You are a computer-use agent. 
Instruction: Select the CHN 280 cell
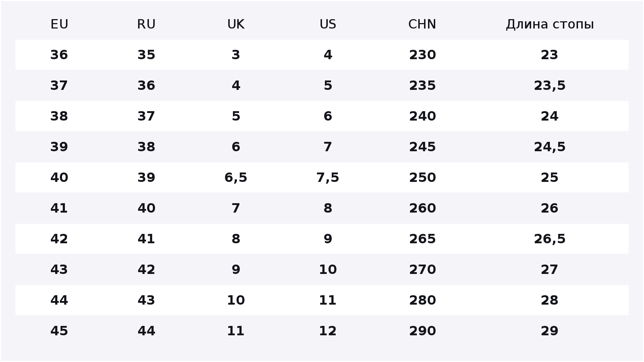[422, 300]
